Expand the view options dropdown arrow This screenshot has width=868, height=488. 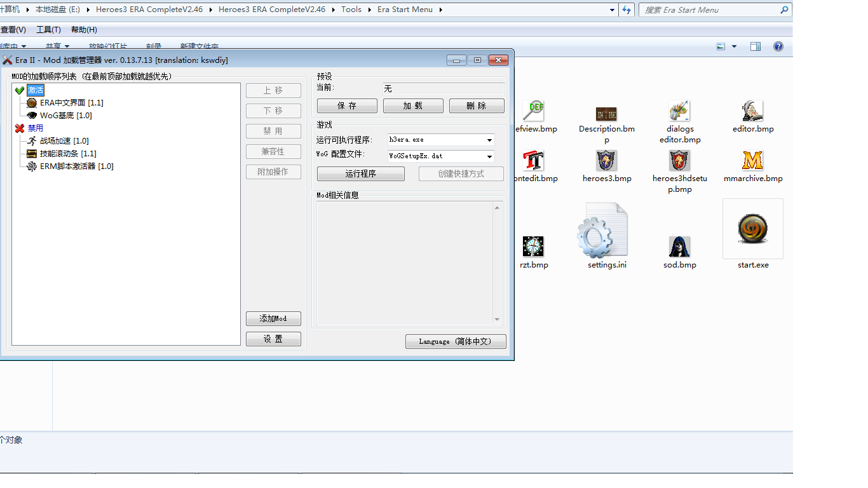point(735,46)
